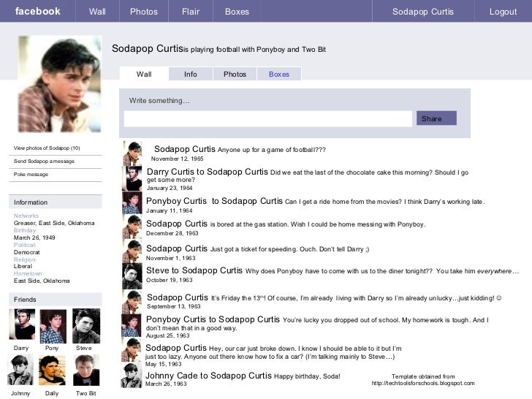Click the Information section header

coord(56,202)
